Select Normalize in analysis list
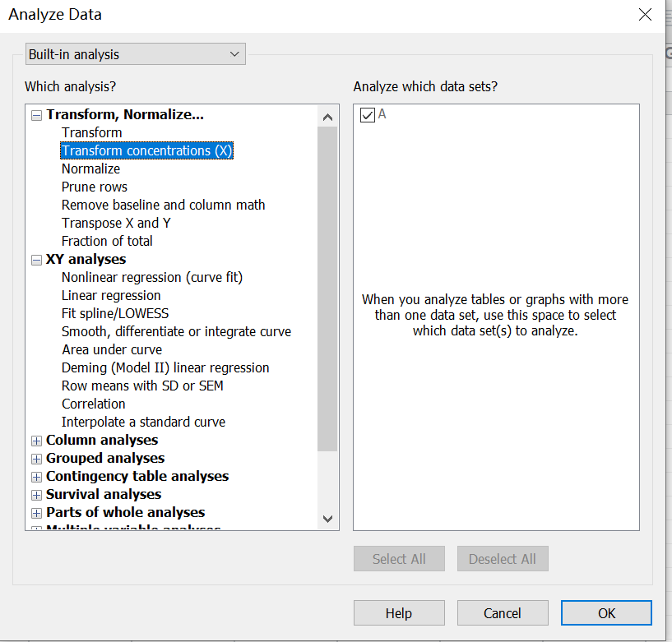The width and height of the screenshot is (672, 642). (90, 169)
